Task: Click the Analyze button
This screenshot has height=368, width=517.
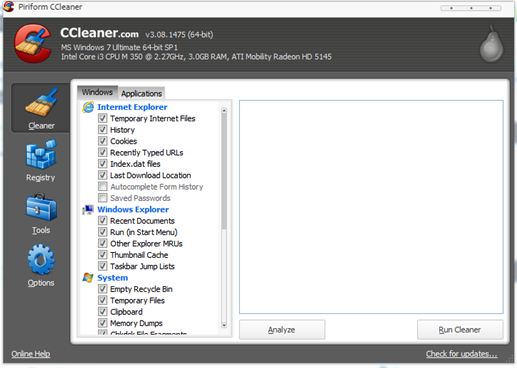Action: [282, 330]
